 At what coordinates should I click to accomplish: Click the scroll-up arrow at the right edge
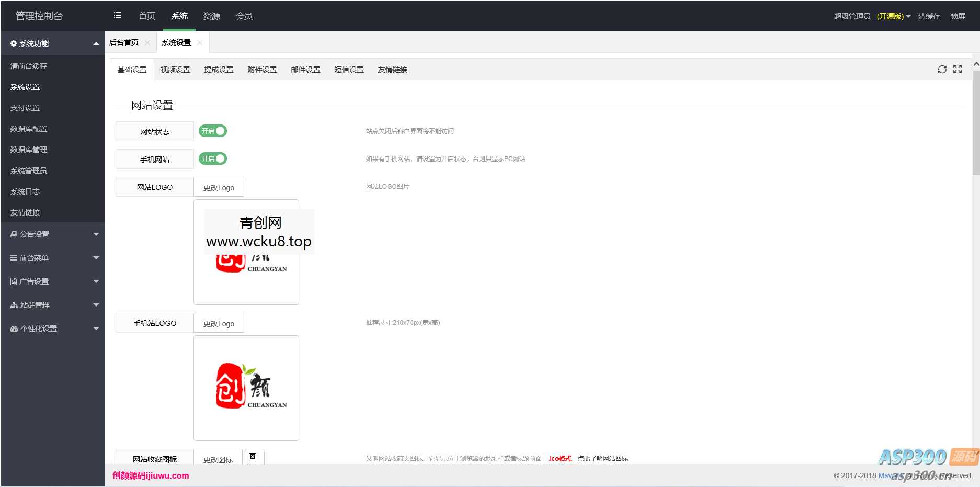point(976,64)
